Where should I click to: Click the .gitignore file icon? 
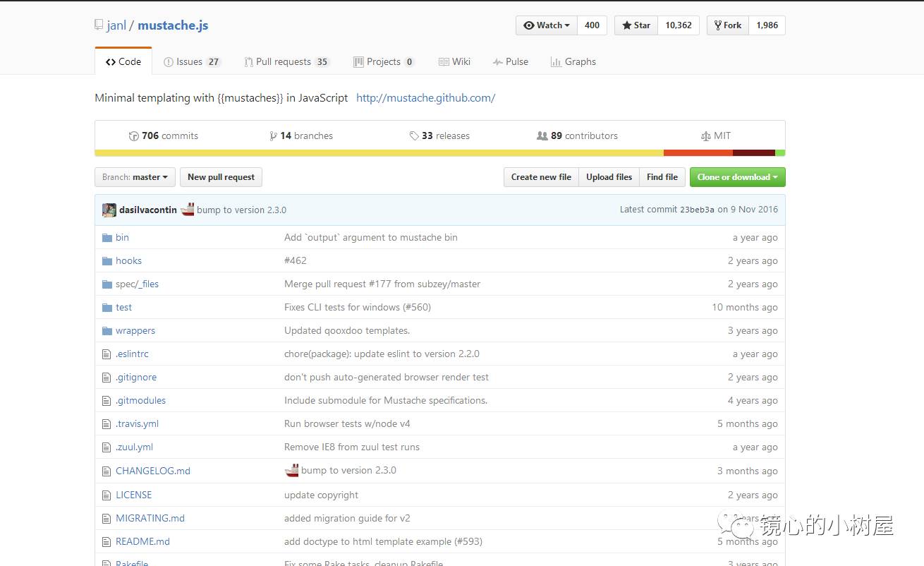coord(107,378)
